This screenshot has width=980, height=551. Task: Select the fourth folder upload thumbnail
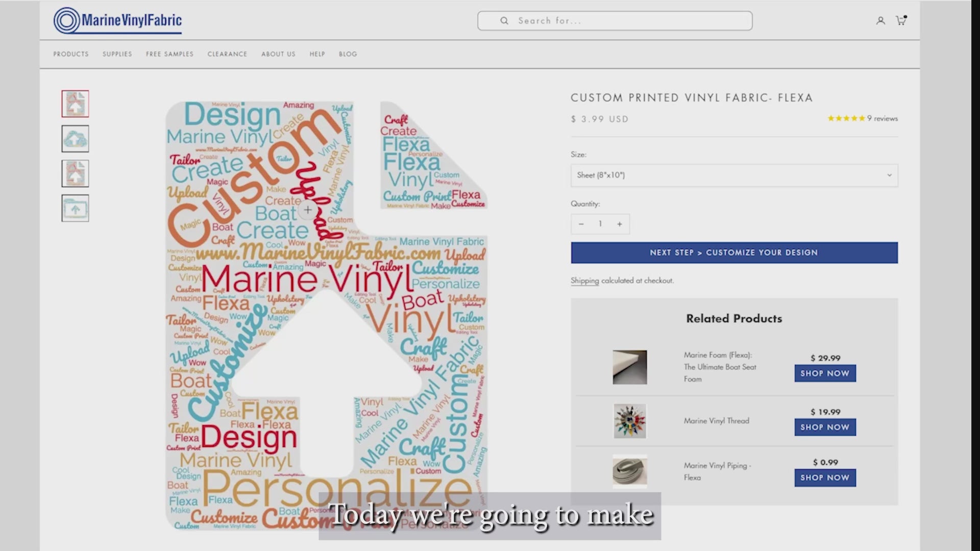point(76,208)
